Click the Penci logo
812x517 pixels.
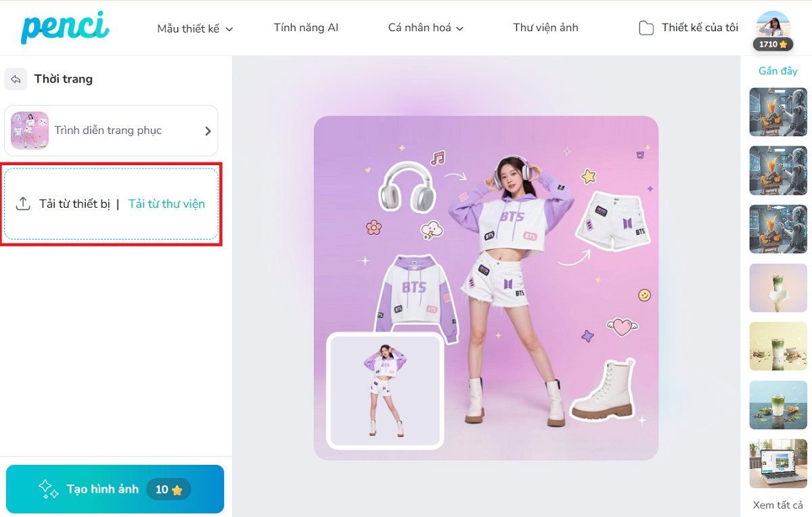pos(64,28)
